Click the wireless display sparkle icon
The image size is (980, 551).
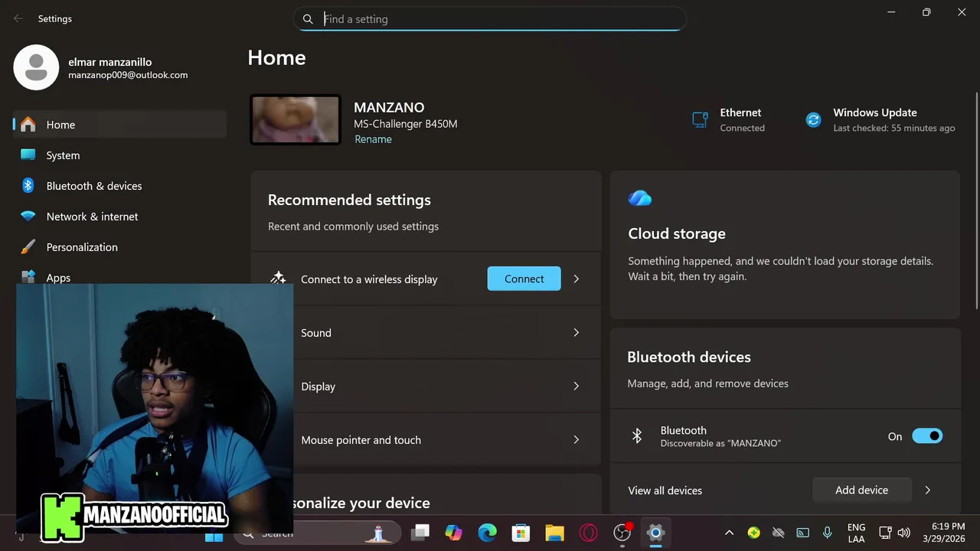click(278, 279)
